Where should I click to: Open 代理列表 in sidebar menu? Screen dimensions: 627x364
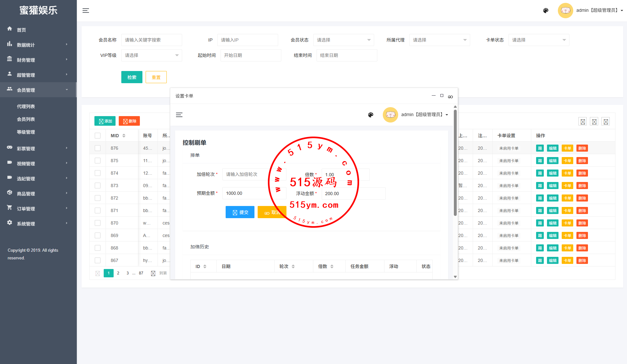coord(26,107)
